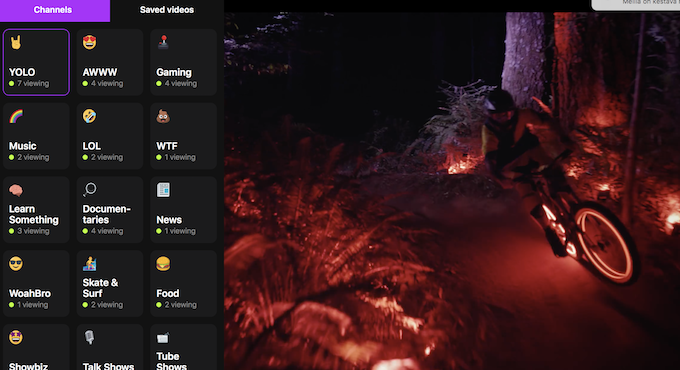This screenshot has height=370, width=680.
Task: Open the Showbiz star-eyes emoji channel
Action: (16, 337)
